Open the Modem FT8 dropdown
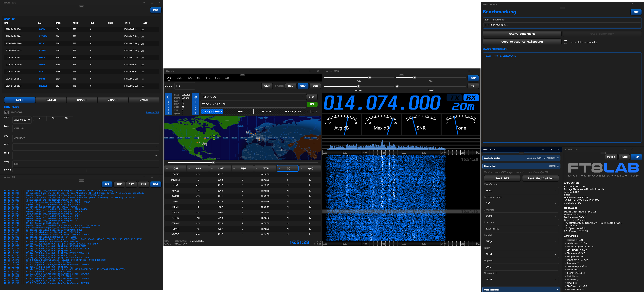The image size is (644, 292). click(184, 86)
